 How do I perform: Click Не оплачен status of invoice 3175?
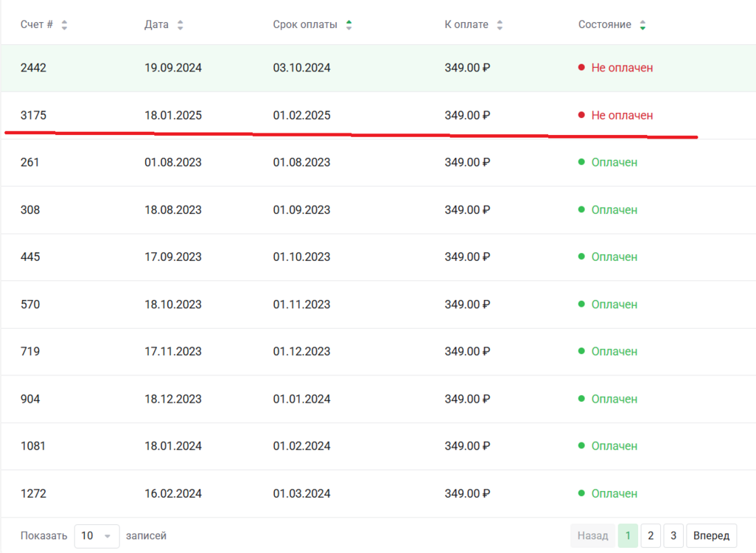tap(622, 115)
